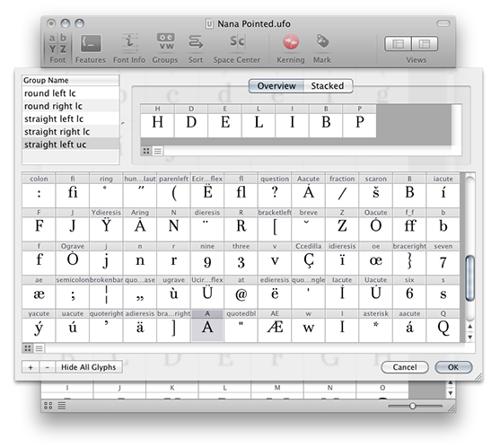The height and width of the screenshot is (448, 500).
Task: Switch main font window to list view
Action: [62, 406]
